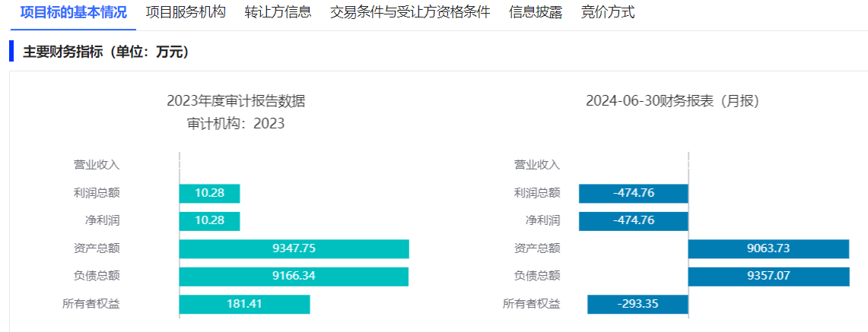Image resolution: width=868 pixels, height=332 pixels.
Task: Click the 2023年度审计报告数据 chart title
Action: pos(236,101)
